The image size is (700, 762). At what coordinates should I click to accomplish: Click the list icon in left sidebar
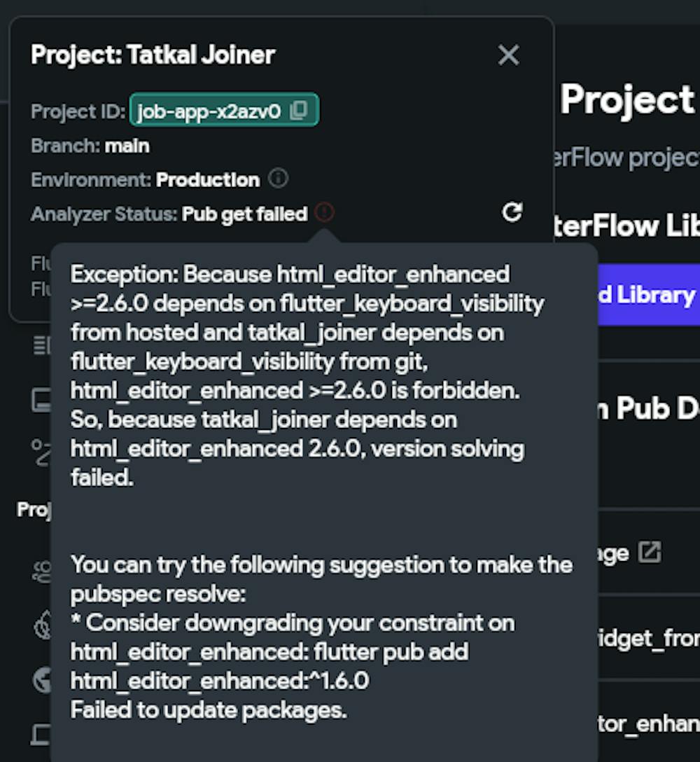(41, 345)
